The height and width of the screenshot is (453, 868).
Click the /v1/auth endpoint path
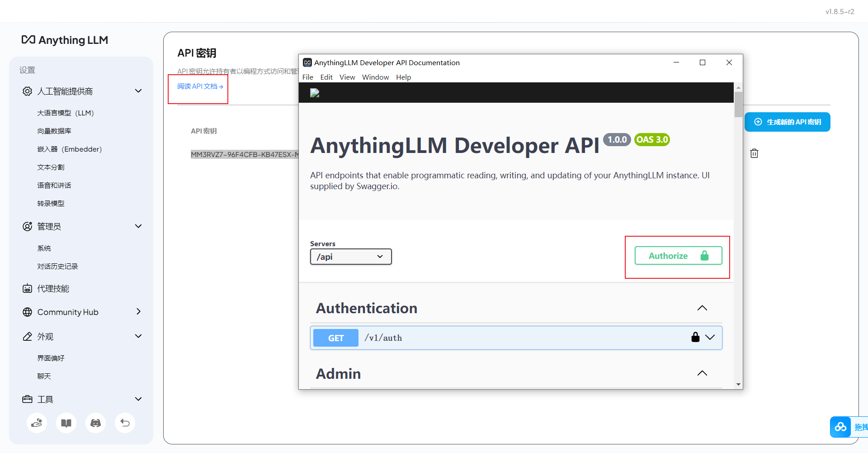click(x=383, y=338)
